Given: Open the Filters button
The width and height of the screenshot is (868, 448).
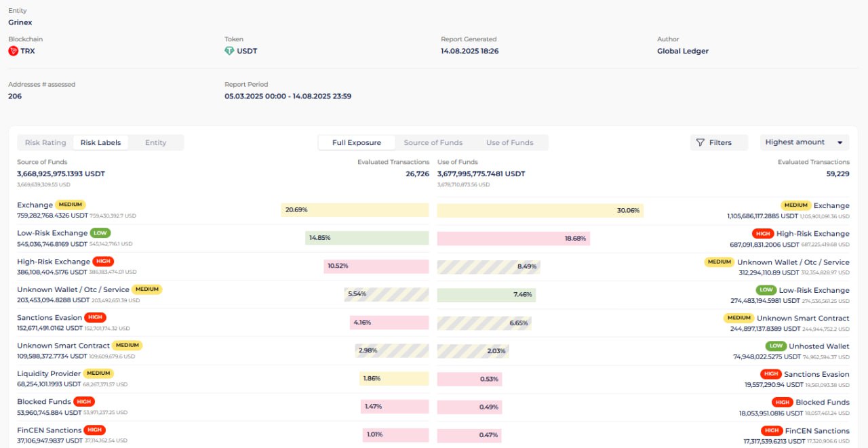Looking at the screenshot, I should (719, 142).
